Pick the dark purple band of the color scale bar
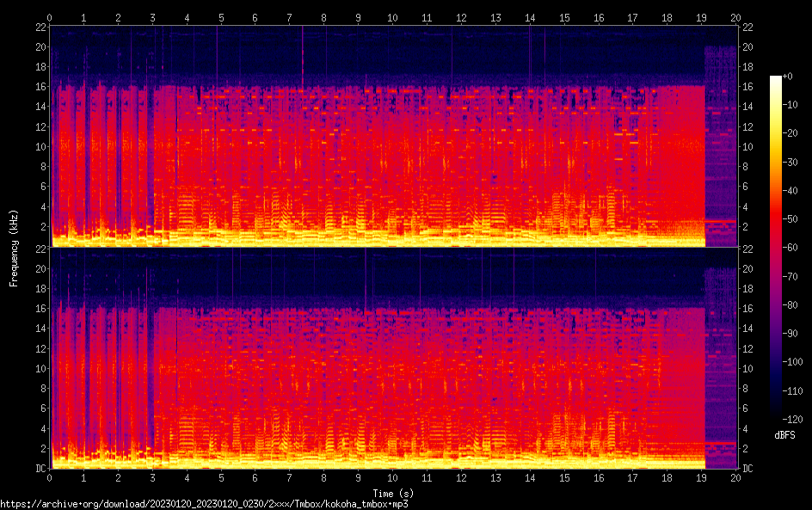812x510 pixels. pyautogui.click(x=776, y=378)
